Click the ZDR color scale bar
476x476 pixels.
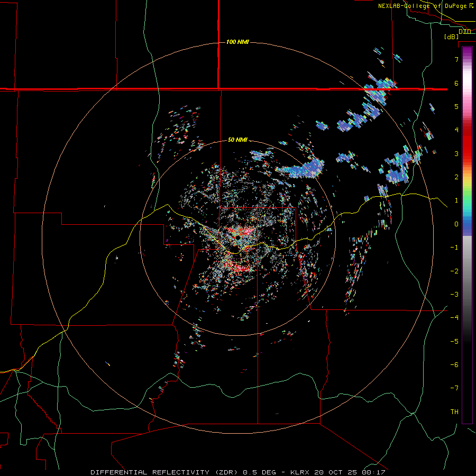[467, 235]
